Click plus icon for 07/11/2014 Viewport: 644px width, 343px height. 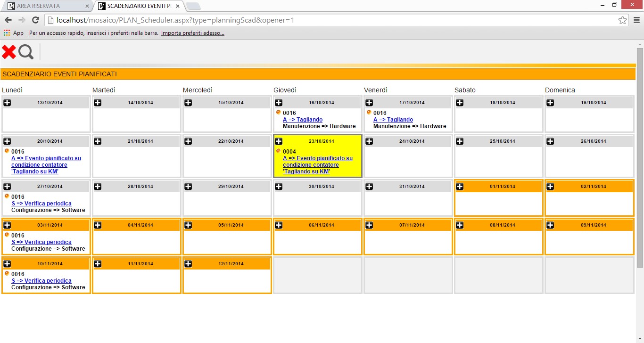click(x=369, y=225)
